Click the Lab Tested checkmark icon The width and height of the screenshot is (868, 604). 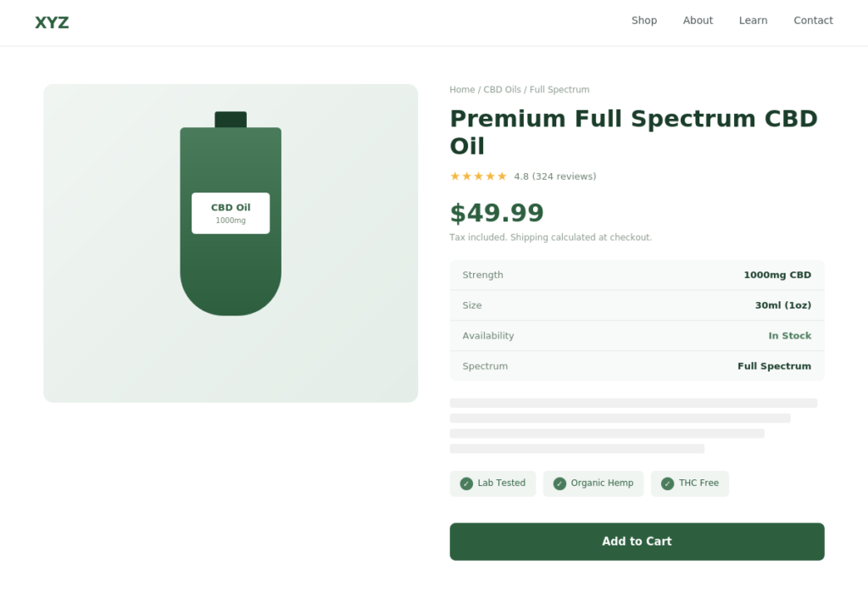[x=466, y=484]
